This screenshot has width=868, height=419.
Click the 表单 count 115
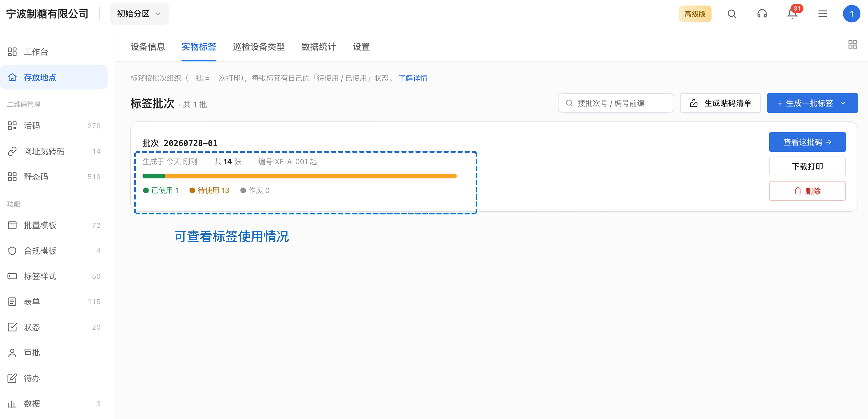tap(94, 302)
